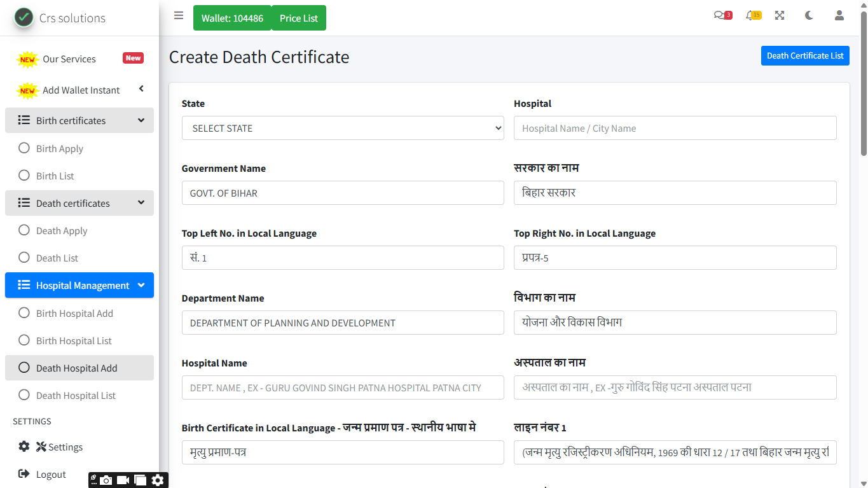Click the Price List button

pos(298,18)
